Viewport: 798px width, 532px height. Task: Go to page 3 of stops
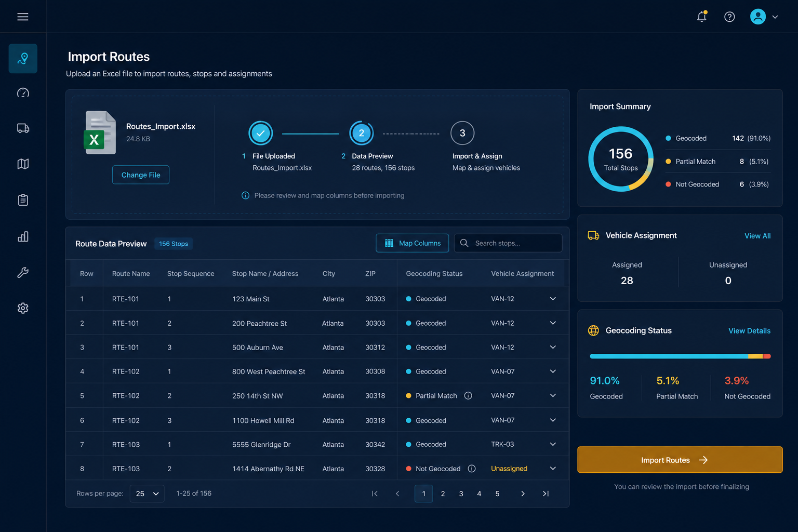point(461,494)
